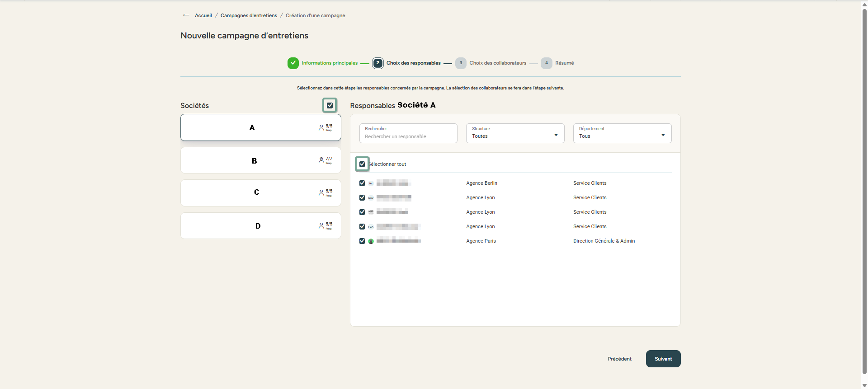The image size is (868, 389).
Task: Click the green checkmark step icon
Action: (x=293, y=63)
